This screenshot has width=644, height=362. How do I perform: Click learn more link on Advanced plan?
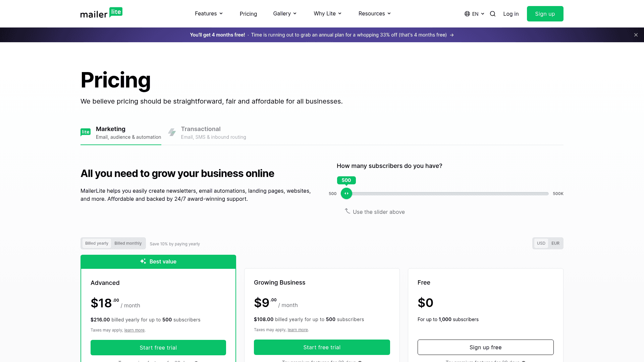[134, 330]
